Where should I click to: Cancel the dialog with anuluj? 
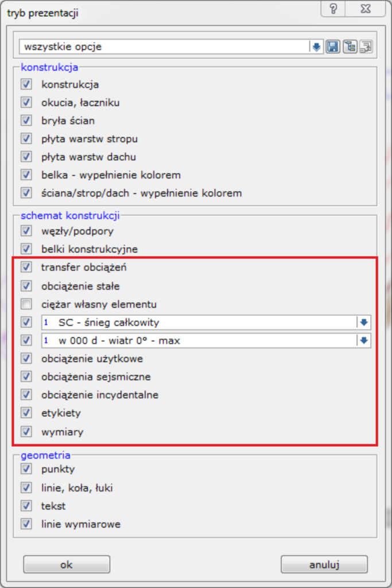[x=324, y=564]
